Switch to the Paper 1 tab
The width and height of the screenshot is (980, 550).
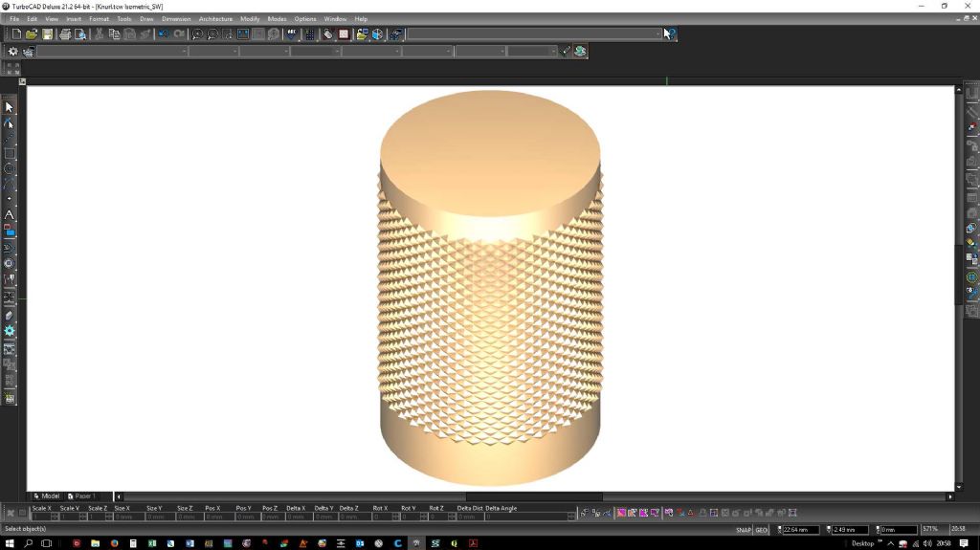click(82, 496)
